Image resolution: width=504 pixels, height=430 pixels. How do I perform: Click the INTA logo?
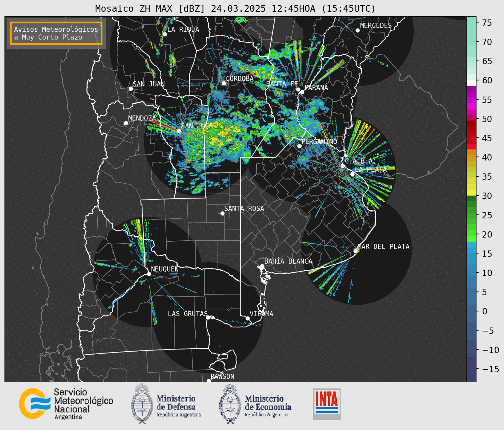(327, 404)
